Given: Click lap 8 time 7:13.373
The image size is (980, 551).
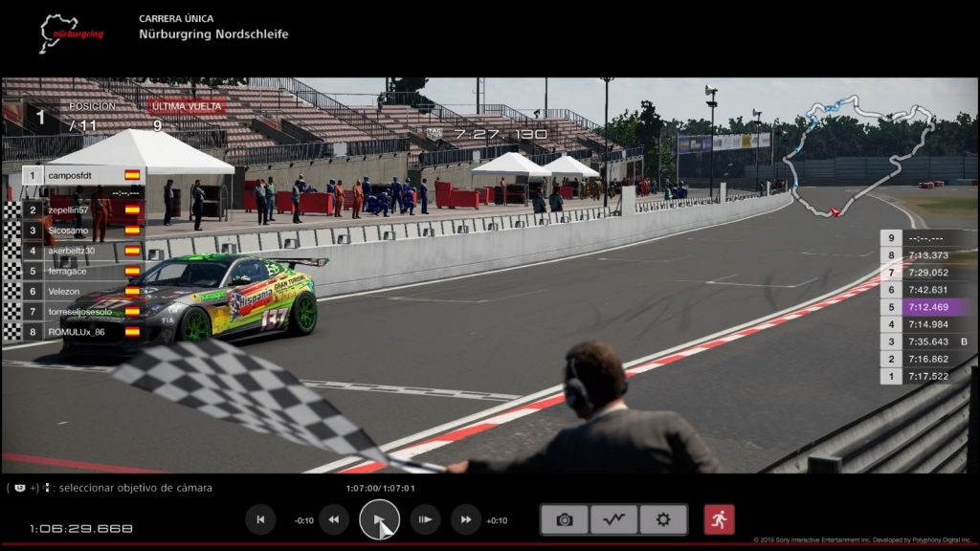Looking at the screenshot, I should tap(928, 254).
